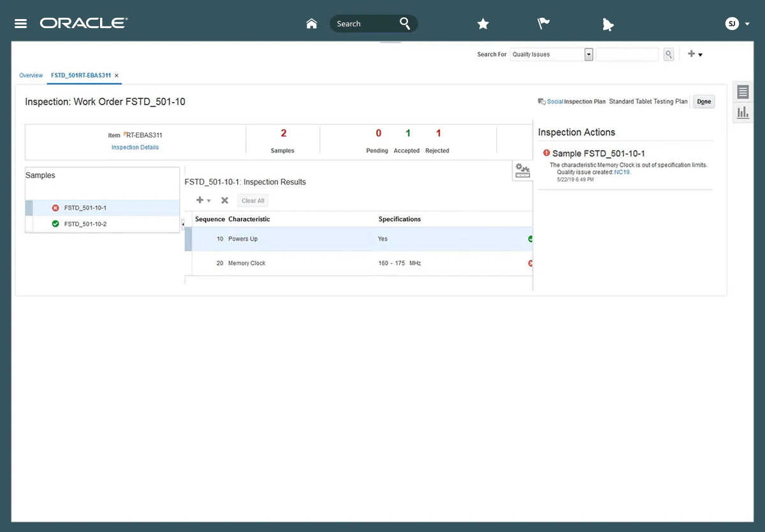Open the create plus dropdown near search
Image resolution: width=765 pixels, height=532 pixels.
[x=695, y=55]
